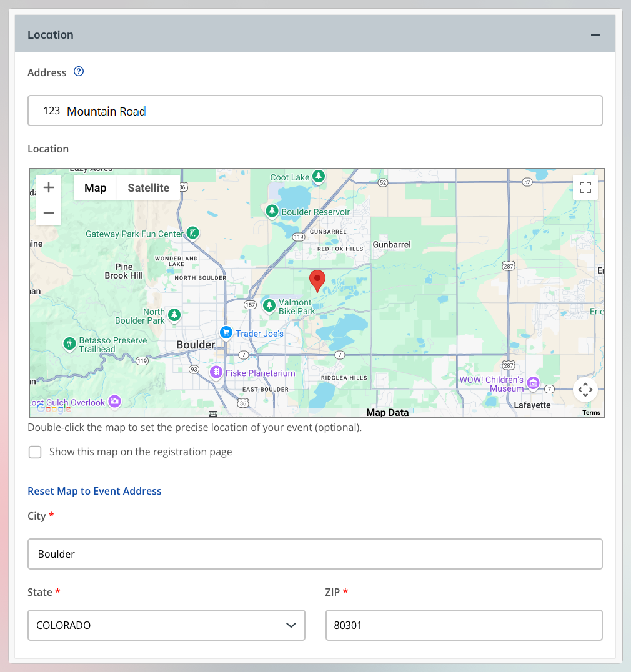Zoom out on the map
Image resolution: width=631 pixels, height=672 pixels.
click(x=49, y=212)
